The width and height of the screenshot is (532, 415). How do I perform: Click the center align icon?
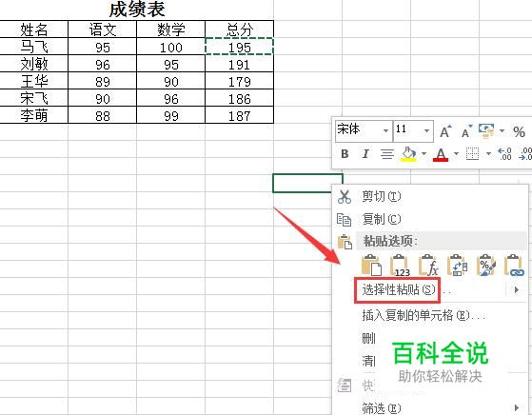tap(386, 154)
